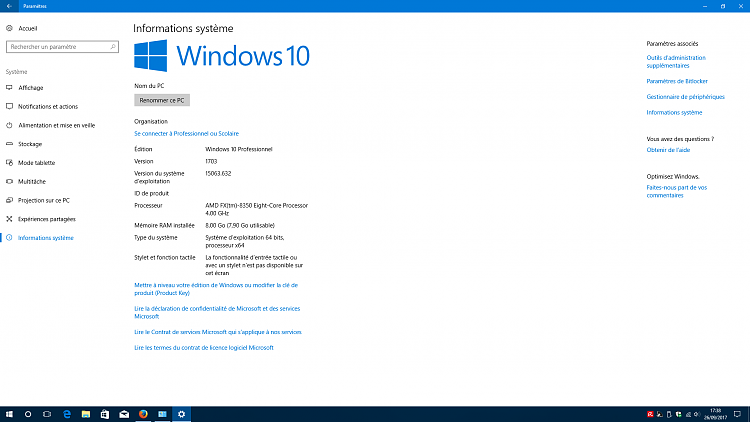Select the text Windows 10 Professionnel
Viewport: 750px width, 422px height.
point(239,149)
